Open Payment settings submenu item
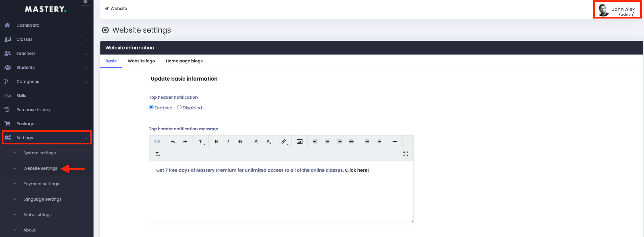 [x=41, y=184]
